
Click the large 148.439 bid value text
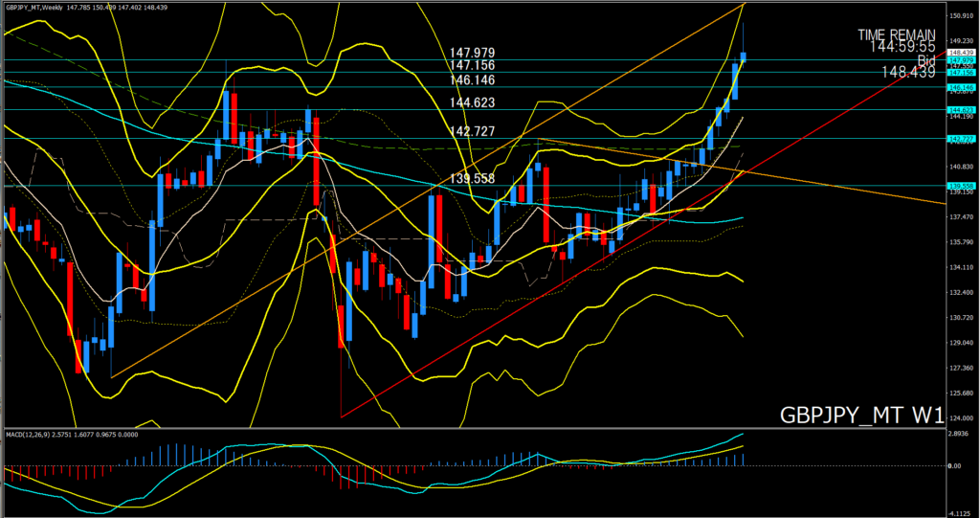[x=908, y=72]
